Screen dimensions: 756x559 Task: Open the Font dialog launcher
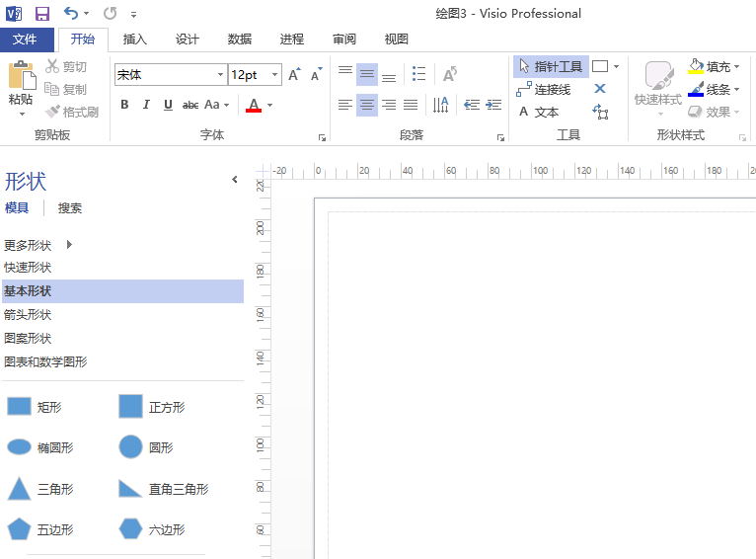322,138
